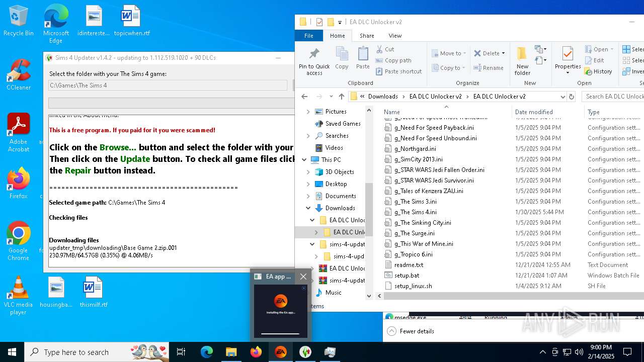644x362 pixels.
Task: Switch to the Share ribbon tab
Action: point(367,36)
